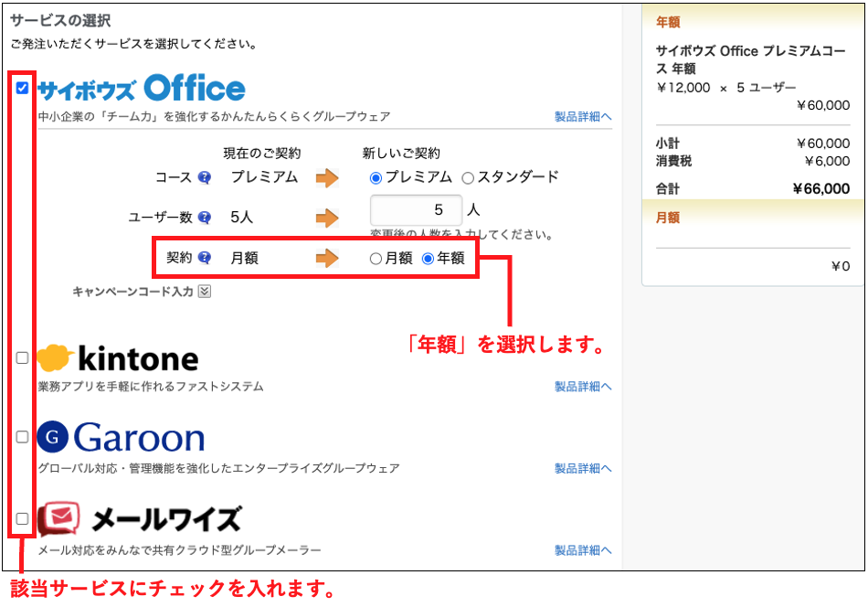Enable the メールワイズ service checkbox
Image resolution: width=868 pixels, height=607 pixels.
(x=23, y=518)
